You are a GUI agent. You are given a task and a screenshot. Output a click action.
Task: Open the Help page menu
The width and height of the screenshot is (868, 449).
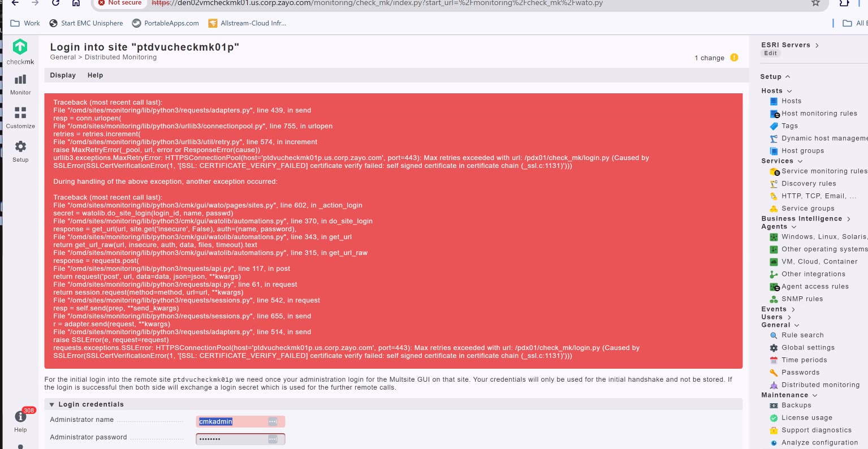95,75
